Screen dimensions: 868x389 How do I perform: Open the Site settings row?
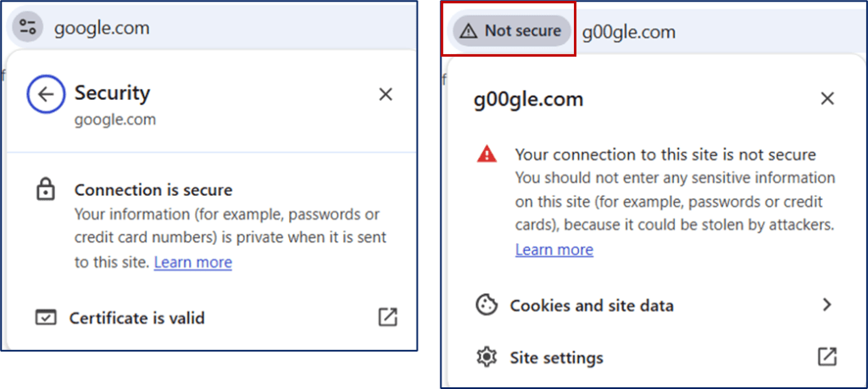coord(556,358)
